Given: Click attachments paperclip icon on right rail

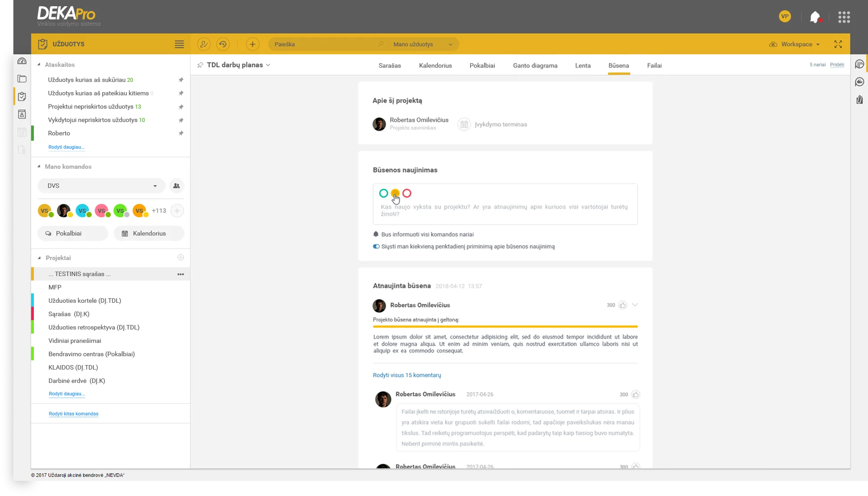Looking at the screenshot, I should coord(860,100).
